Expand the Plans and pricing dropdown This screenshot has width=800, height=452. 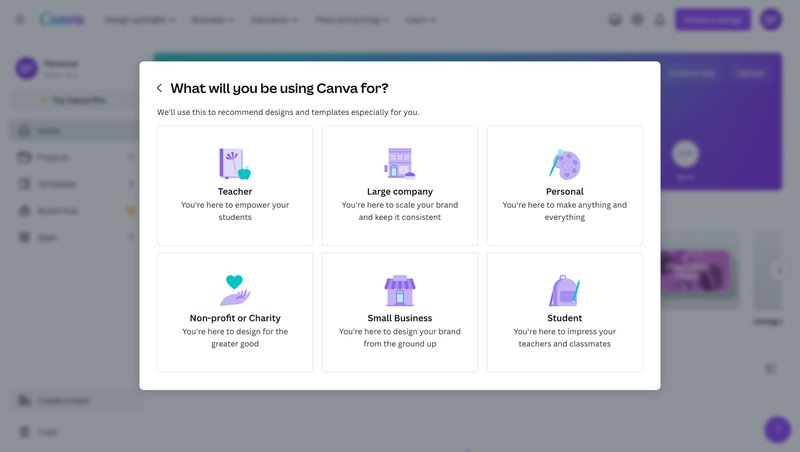(x=352, y=19)
